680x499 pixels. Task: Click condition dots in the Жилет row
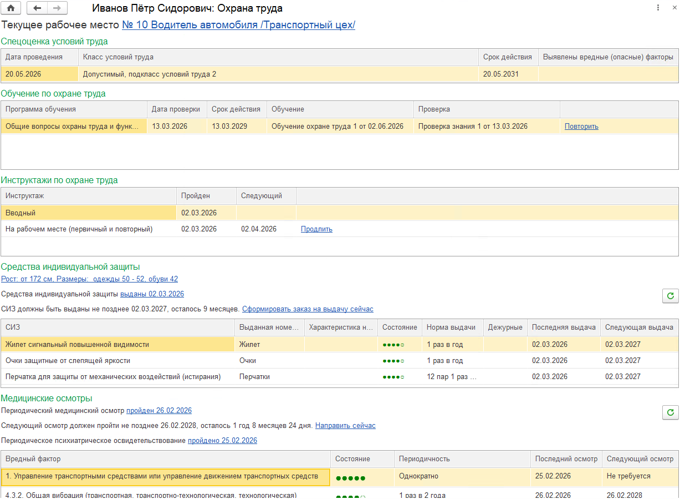(x=393, y=345)
